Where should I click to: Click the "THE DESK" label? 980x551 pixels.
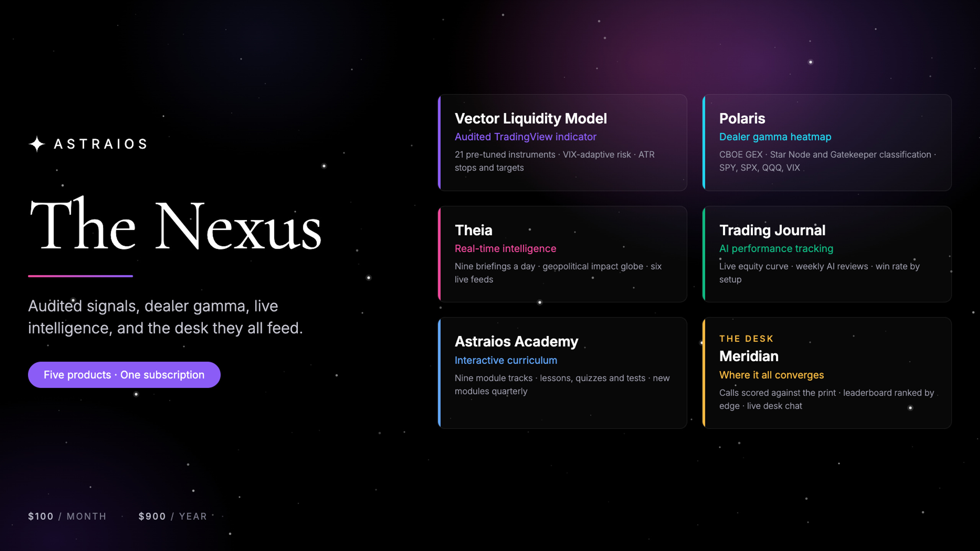(746, 339)
